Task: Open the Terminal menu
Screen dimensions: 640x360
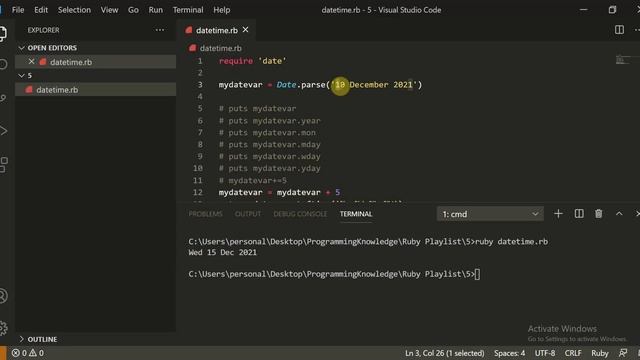Action: click(x=188, y=10)
